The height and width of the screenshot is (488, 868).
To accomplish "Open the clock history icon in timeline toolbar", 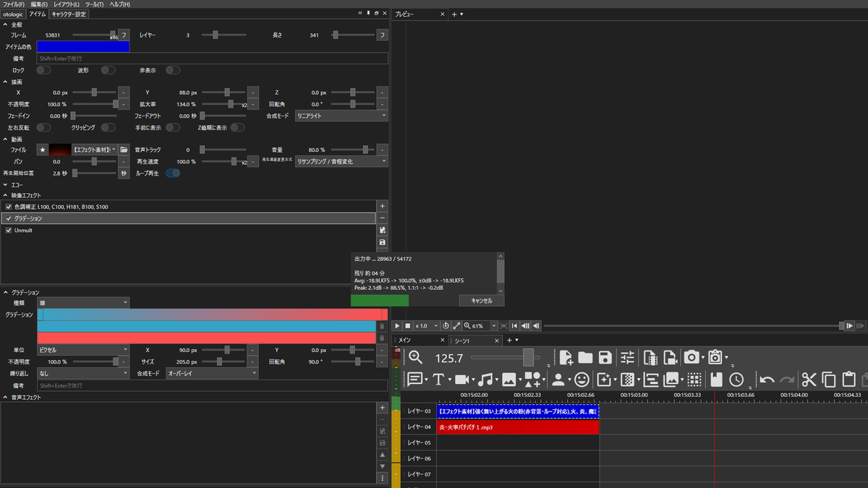I will pos(736,380).
